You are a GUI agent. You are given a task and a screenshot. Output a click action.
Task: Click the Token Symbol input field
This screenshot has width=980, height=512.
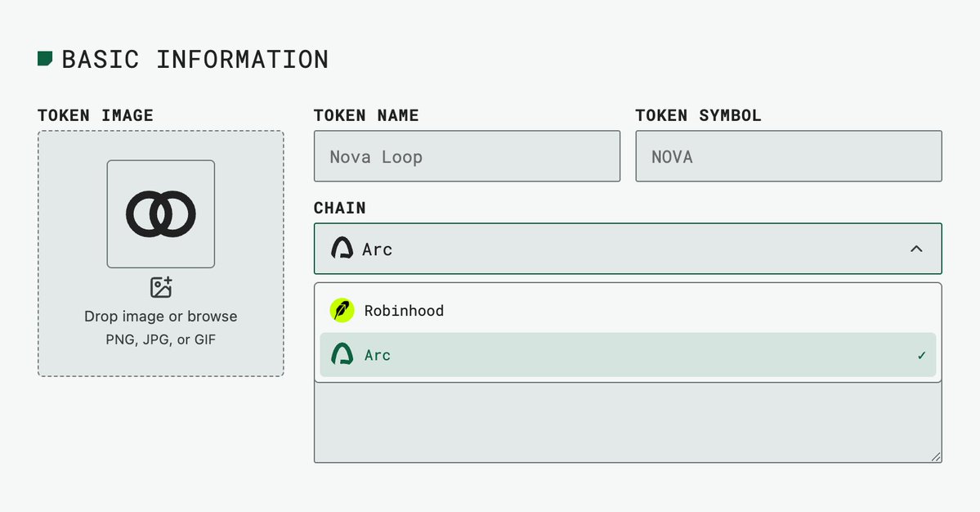coord(789,156)
